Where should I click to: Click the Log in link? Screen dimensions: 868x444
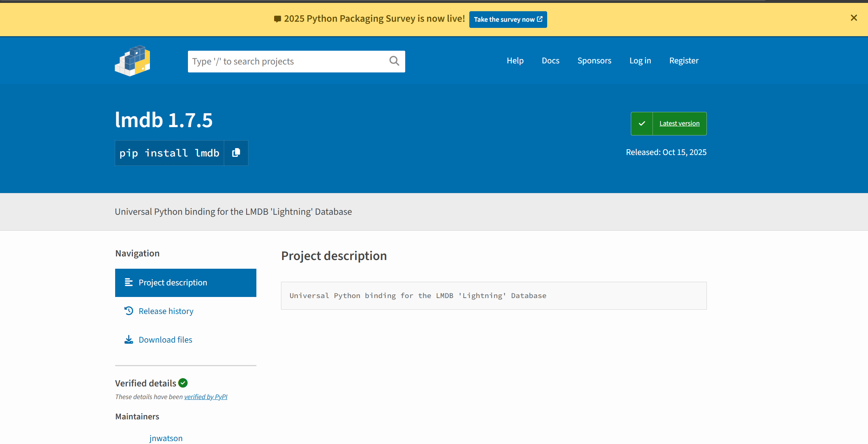[640, 60]
